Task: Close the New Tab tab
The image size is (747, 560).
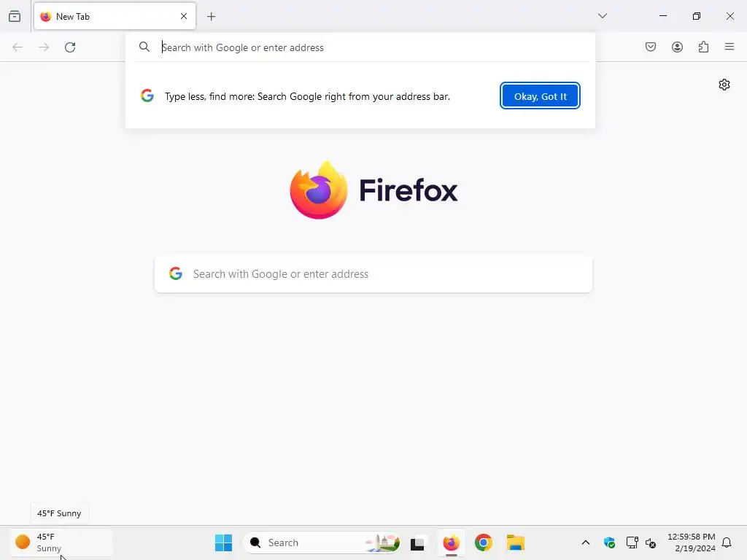Action: [x=184, y=16]
